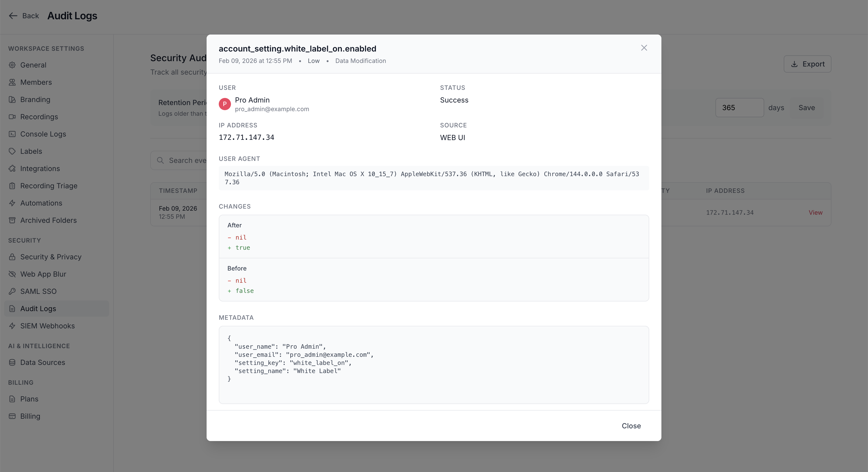Image resolution: width=868 pixels, height=472 pixels.
Task: Click the Export button
Action: [x=807, y=64]
